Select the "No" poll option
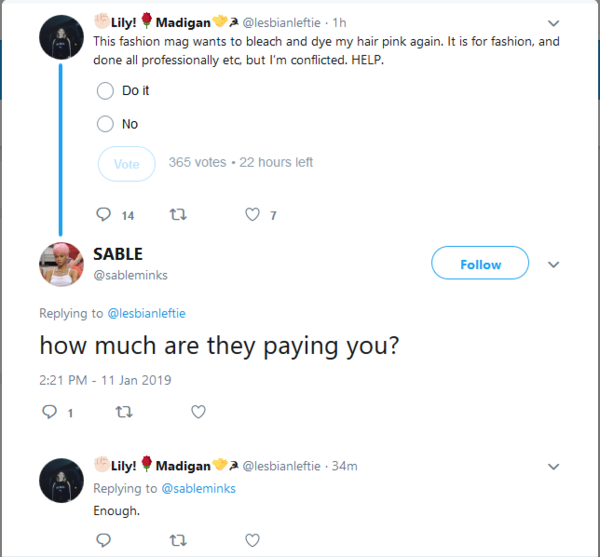600x557 pixels. click(x=105, y=124)
